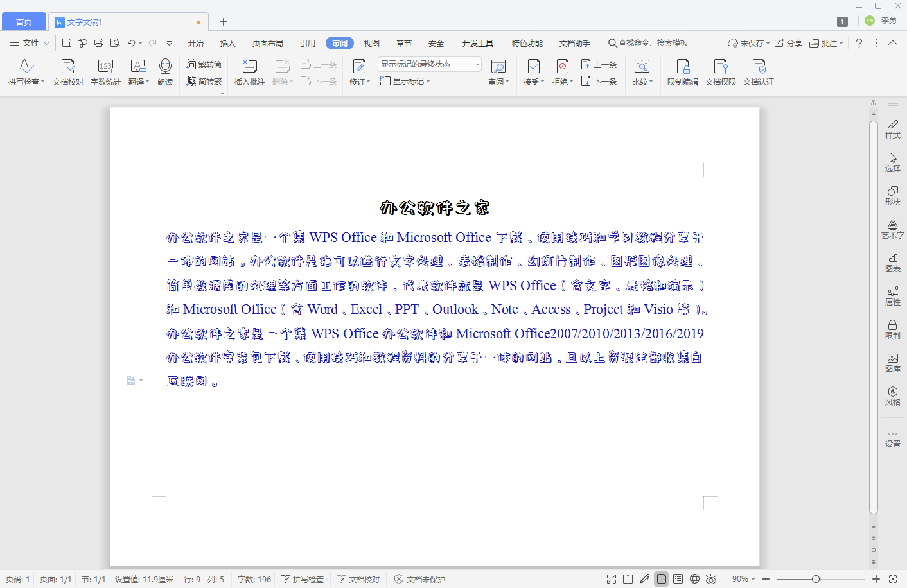This screenshot has width=907, height=588.
Task: Expand the File (文件) menu chevron
Action: pos(46,43)
